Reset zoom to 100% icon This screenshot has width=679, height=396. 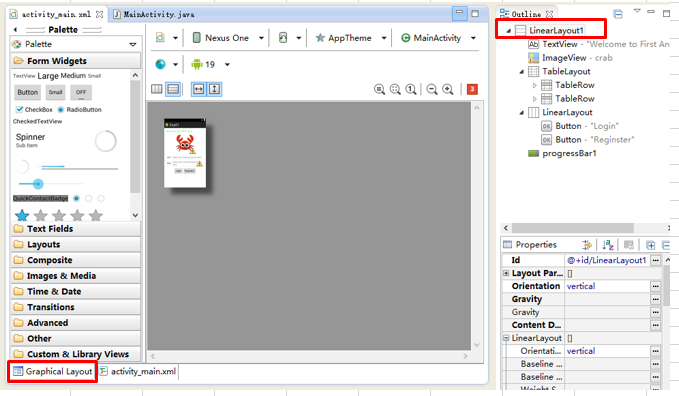pyautogui.click(x=411, y=89)
